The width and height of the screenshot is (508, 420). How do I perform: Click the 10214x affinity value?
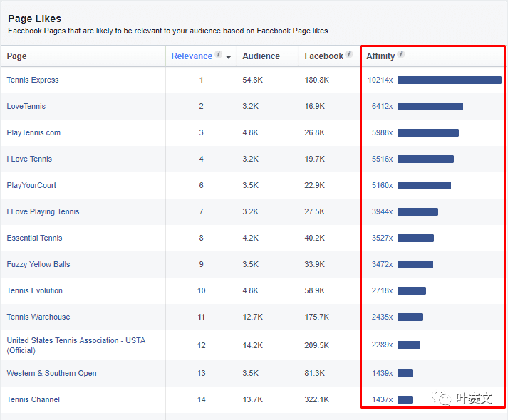[x=380, y=80]
